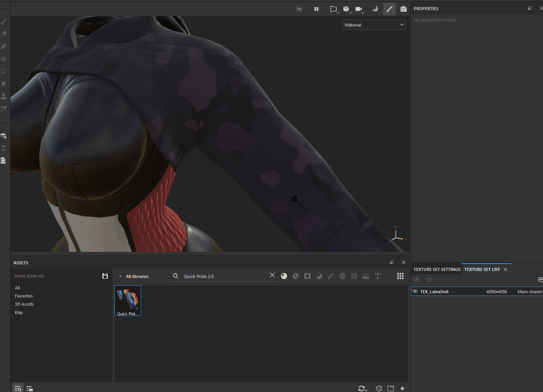
Task: Toggle hidden geometry display icon
Action: point(299,9)
